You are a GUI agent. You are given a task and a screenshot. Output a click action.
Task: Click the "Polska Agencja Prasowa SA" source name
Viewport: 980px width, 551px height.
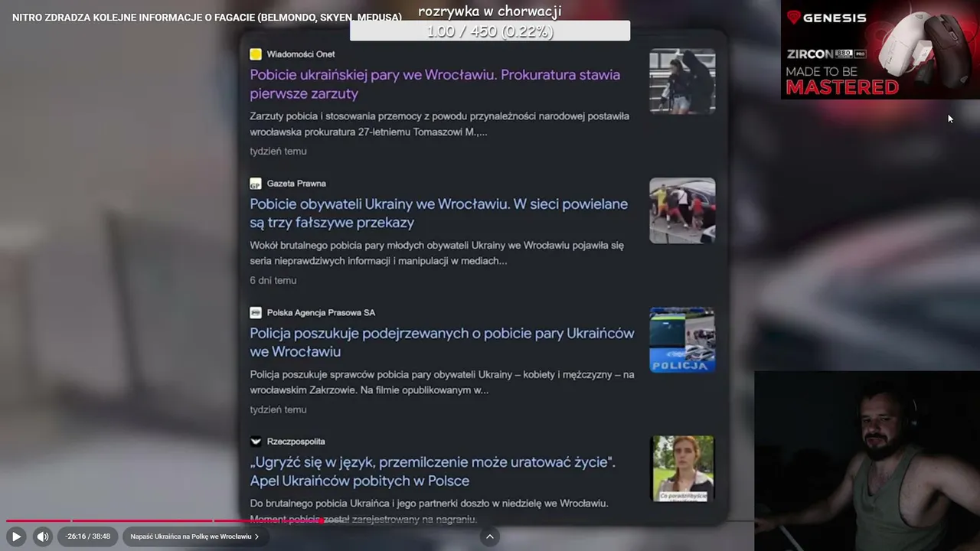pyautogui.click(x=321, y=312)
